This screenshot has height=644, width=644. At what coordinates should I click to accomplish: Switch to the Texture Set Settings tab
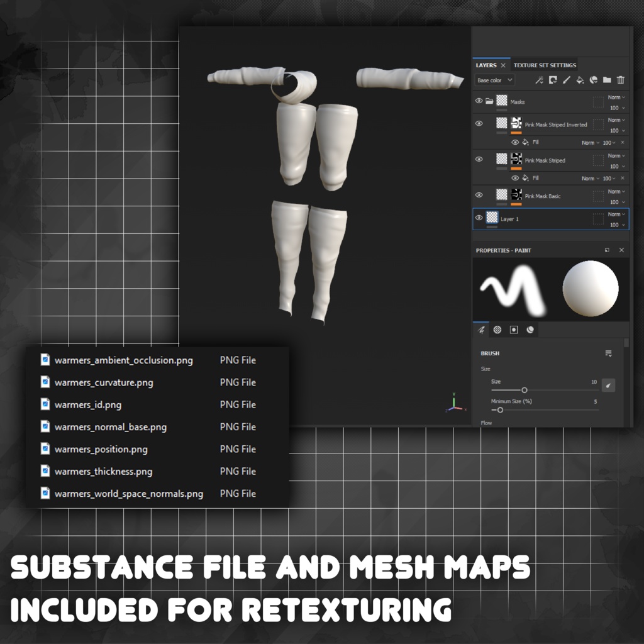coord(545,65)
